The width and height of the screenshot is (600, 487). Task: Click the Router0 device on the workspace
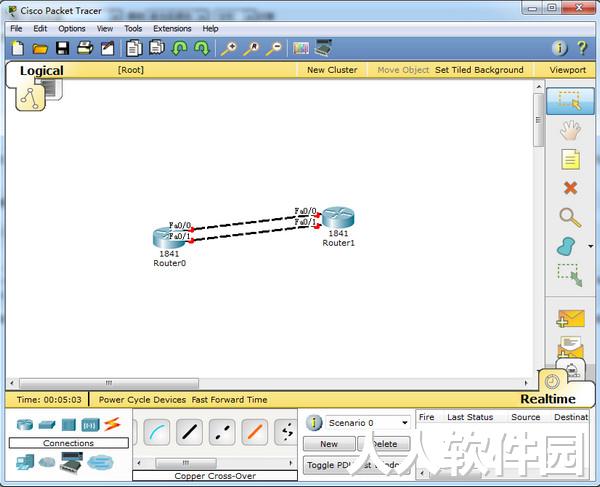169,238
